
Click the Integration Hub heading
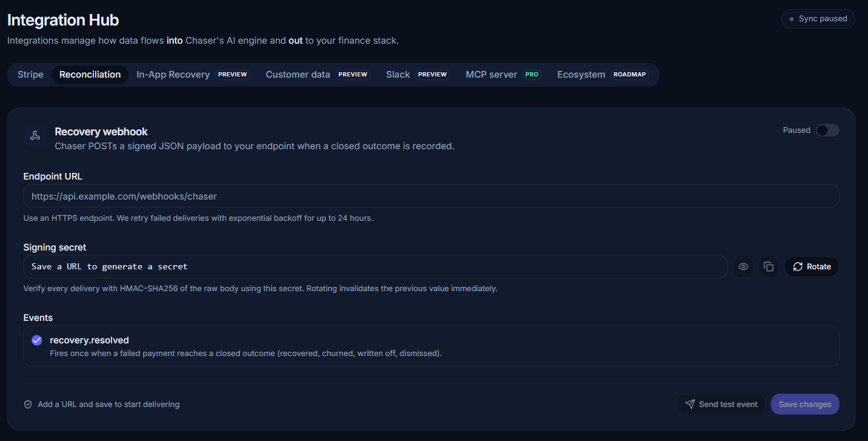click(63, 20)
